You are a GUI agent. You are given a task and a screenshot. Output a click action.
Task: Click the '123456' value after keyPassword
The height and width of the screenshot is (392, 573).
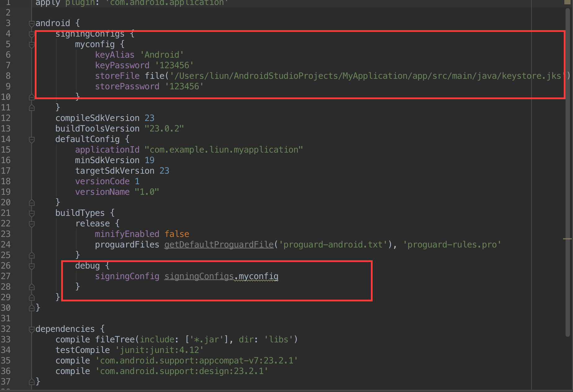pos(174,65)
